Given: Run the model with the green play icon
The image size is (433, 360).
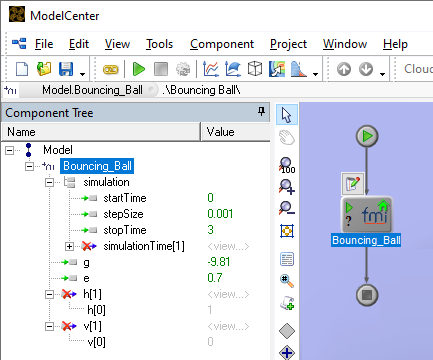Looking at the screenshot, I should coord(139,69).
